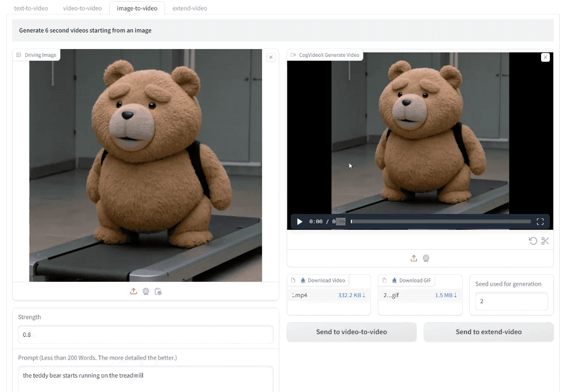Screen dimensions: 567x392
Task: Close the CogVideoX generated video
Action: [x=545, y=57]
